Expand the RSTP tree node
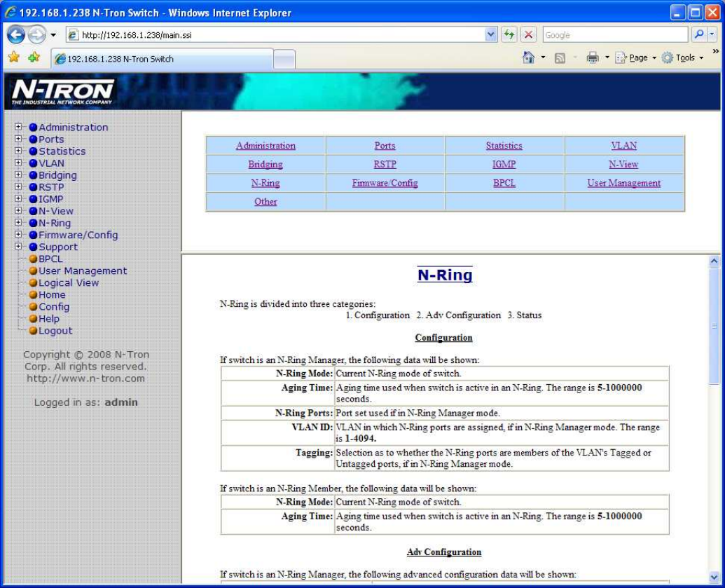This screenshot has width=725, height=588. point(18,186)
